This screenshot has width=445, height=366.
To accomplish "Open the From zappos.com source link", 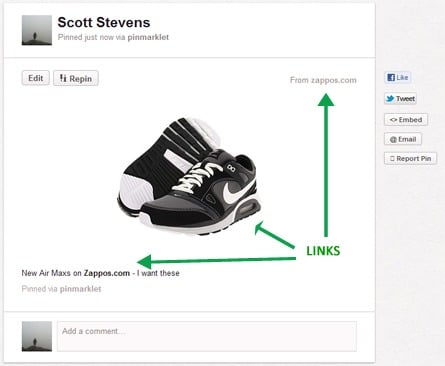I will [x=323, y=80].
